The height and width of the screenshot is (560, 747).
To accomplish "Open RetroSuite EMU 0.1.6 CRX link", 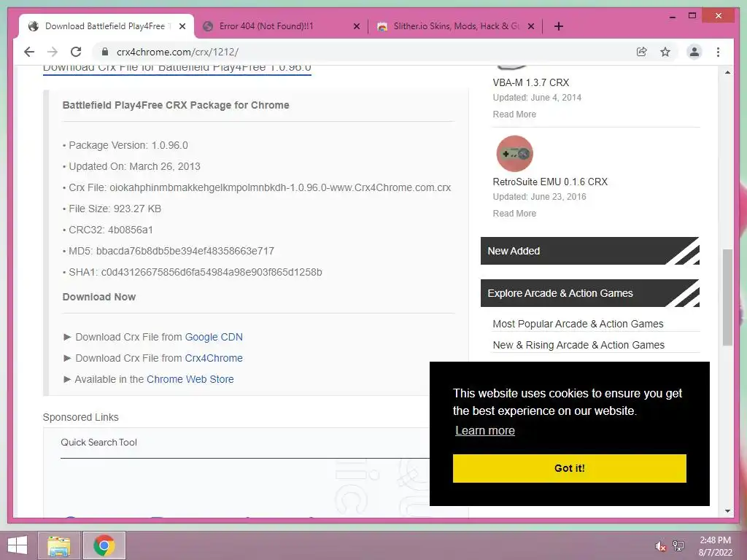I will (550, 182).
